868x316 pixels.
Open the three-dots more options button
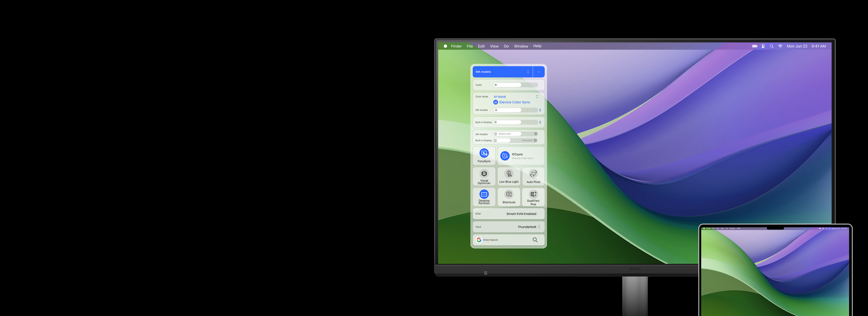pos(539,72)
